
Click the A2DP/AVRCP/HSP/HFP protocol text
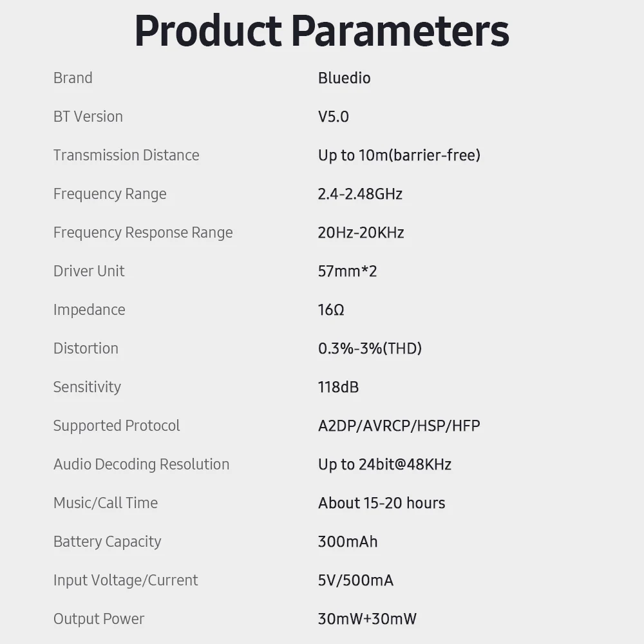click(x=399, y=426)
